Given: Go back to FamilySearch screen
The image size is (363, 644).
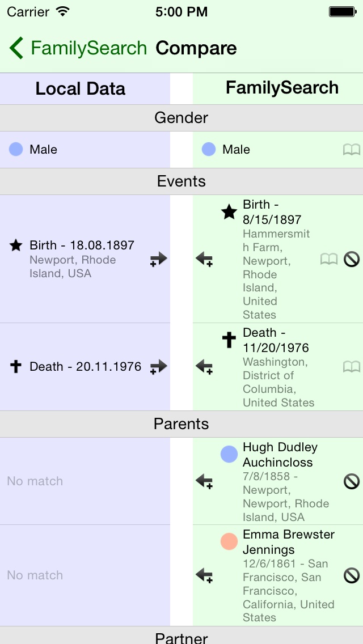Looking at the screenshot, I should tap(78, 48).
